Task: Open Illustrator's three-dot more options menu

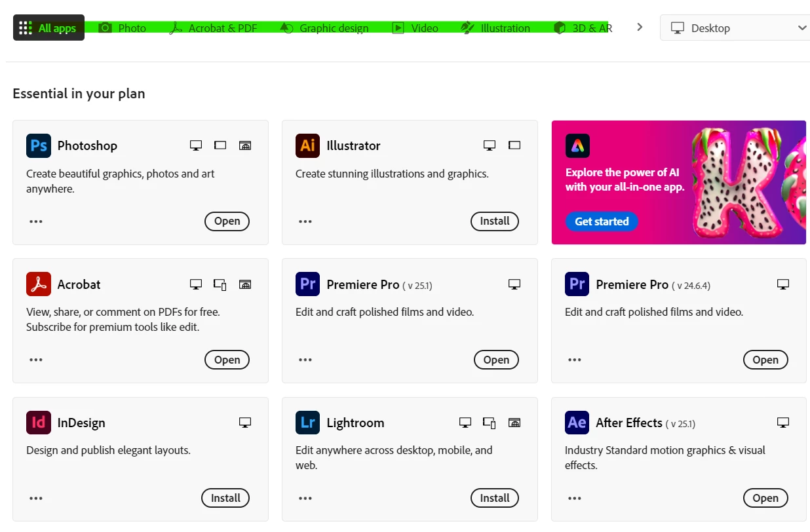Action: pos(305,221)
